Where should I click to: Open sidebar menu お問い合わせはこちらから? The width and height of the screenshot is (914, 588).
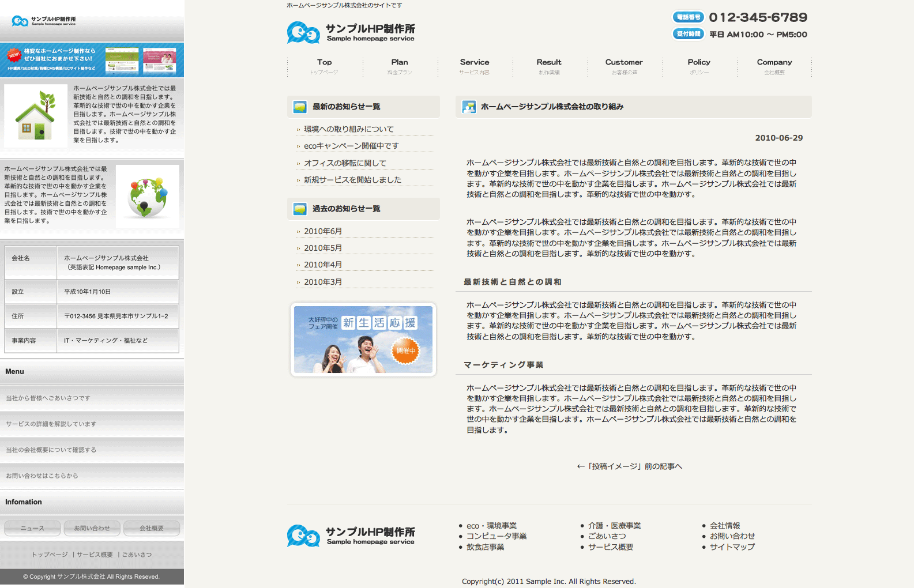tap(42, 476)
